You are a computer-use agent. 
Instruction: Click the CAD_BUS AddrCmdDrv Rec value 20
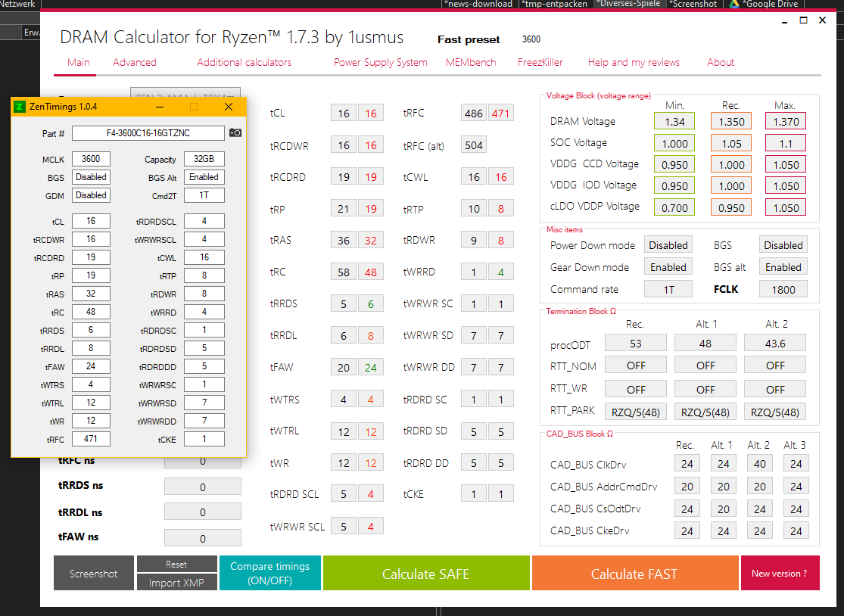coord(687,487)
